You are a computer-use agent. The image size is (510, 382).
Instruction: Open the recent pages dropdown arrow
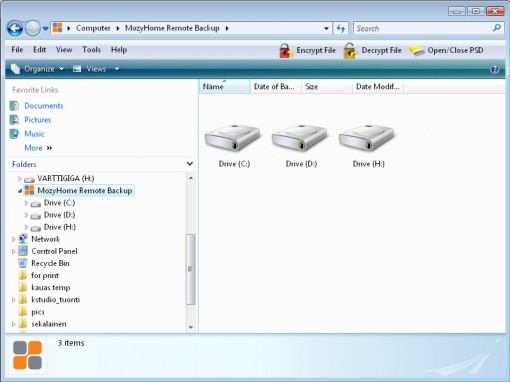pyautogui.click(x=45, y=29)
